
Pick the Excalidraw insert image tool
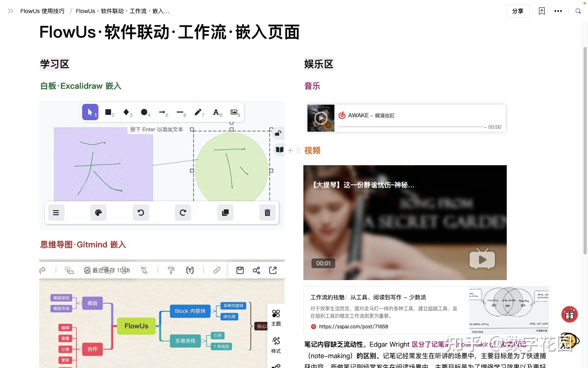coord(234,112)
